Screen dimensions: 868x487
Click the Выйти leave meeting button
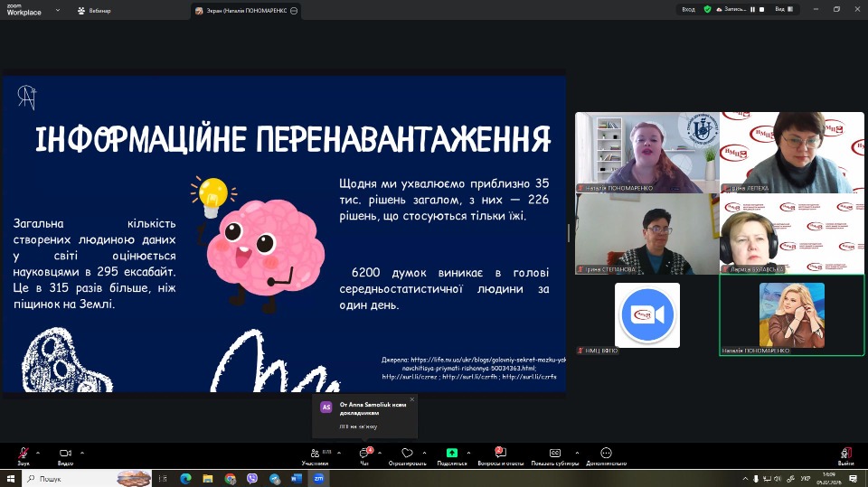(845, 454)
